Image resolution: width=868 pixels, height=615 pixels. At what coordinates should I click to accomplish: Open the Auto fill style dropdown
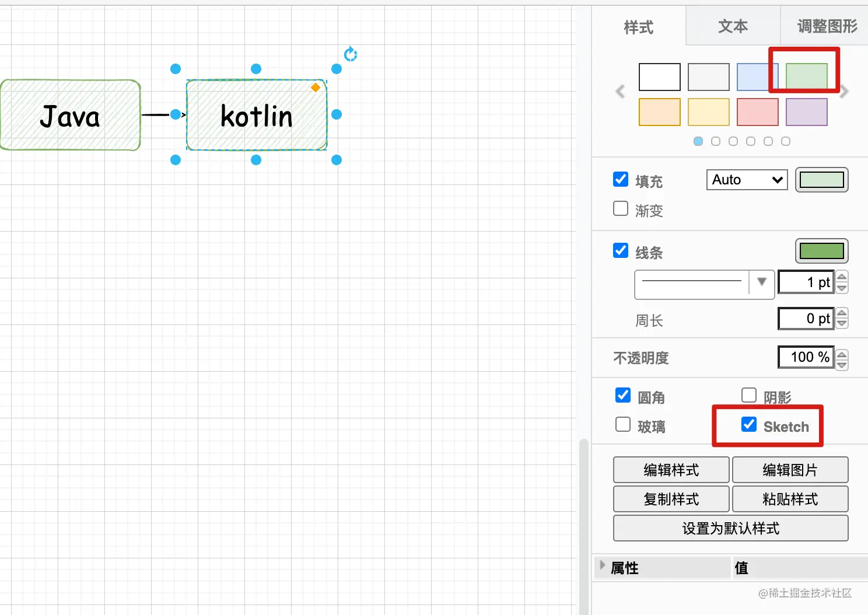pos(747,180)
